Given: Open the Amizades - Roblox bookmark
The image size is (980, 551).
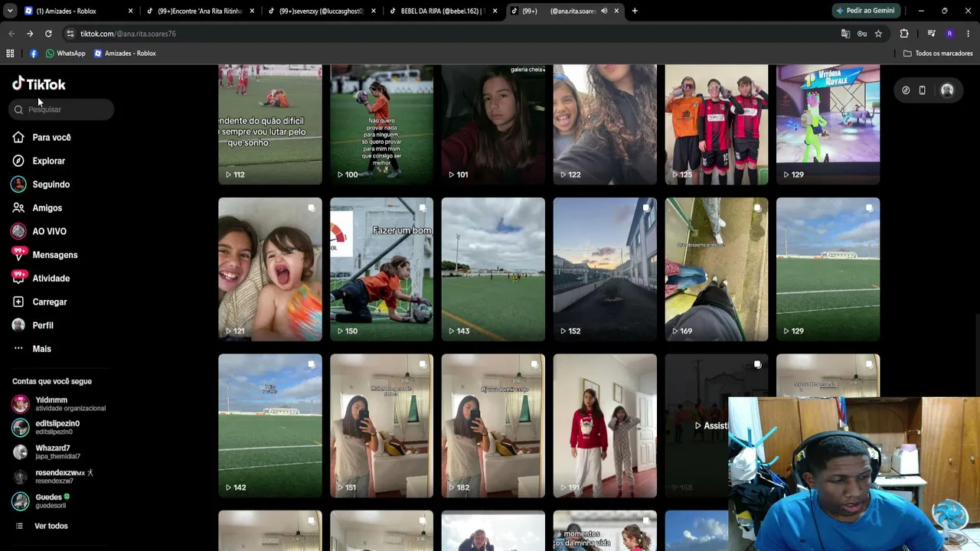Looking at the screenshot, I should (125, 54).
